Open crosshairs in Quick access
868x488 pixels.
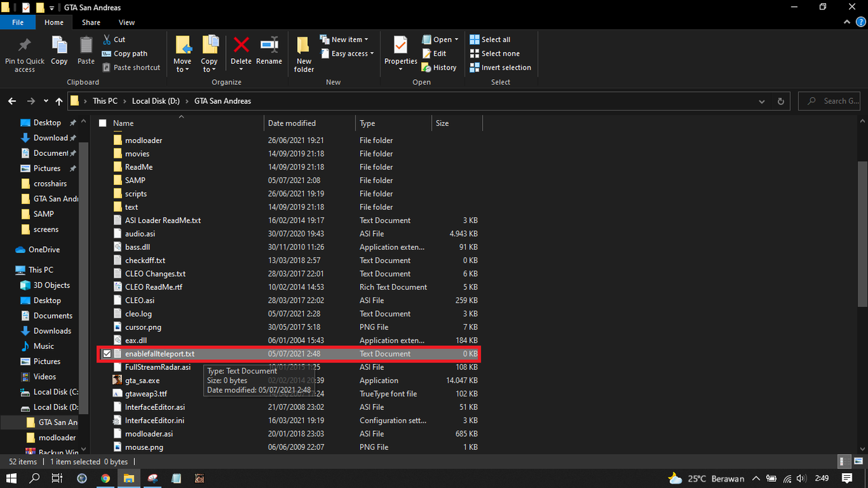(50, 184)
